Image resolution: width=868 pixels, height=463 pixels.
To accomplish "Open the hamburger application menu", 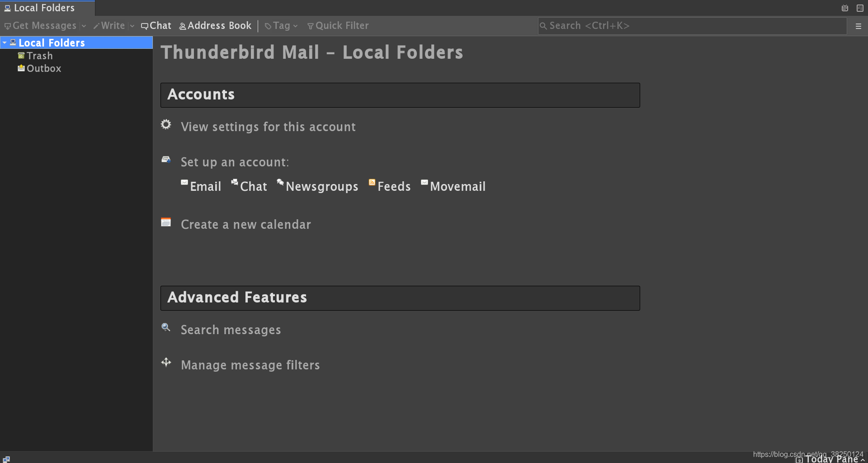I will pyautogui.click(x=858, y=26).
